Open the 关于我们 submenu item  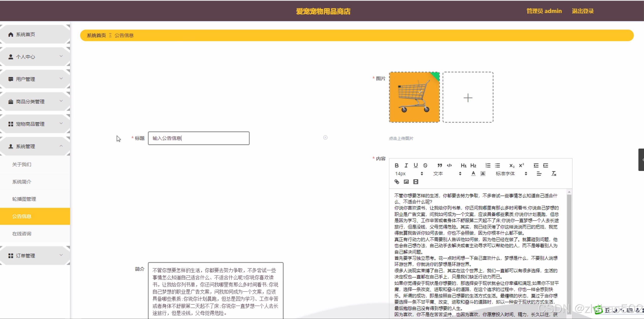coord(35,165)
